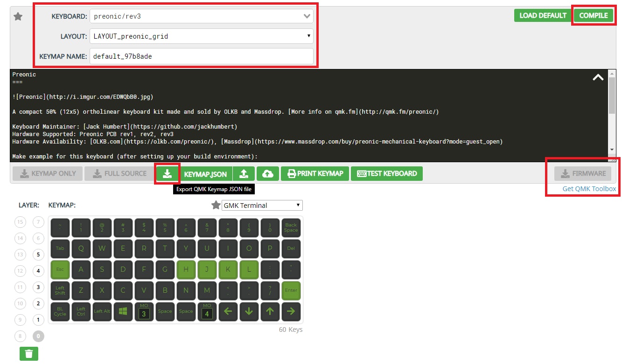622x364 pixels.
Task: Click the star icon beside GMK Terminal
Action: 216,205
